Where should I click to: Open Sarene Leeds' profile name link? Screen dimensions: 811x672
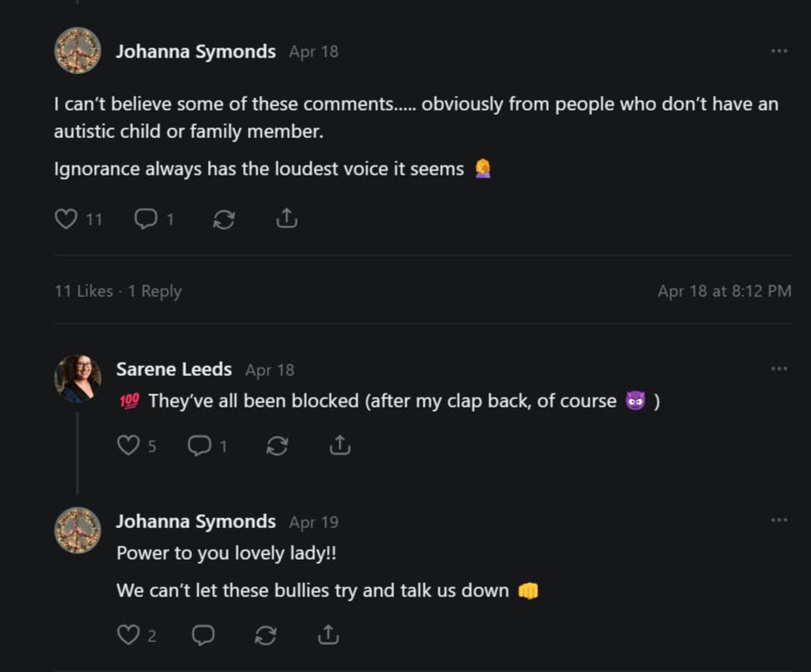pyautogui.click(x=174, y=369)
